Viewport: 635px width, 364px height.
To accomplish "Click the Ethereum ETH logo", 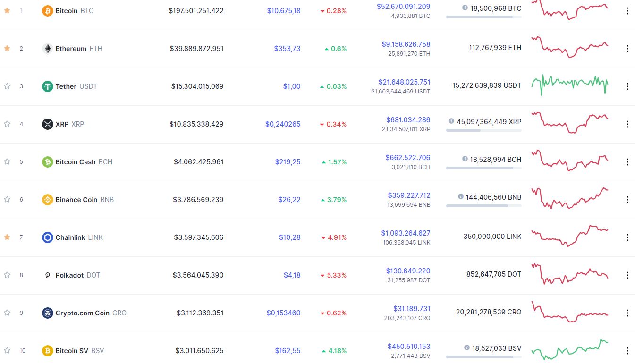I will [x=47, y=48].
